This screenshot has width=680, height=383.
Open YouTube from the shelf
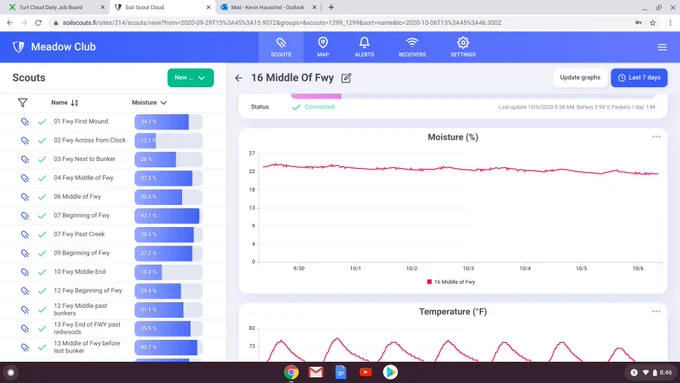[365, 372]
